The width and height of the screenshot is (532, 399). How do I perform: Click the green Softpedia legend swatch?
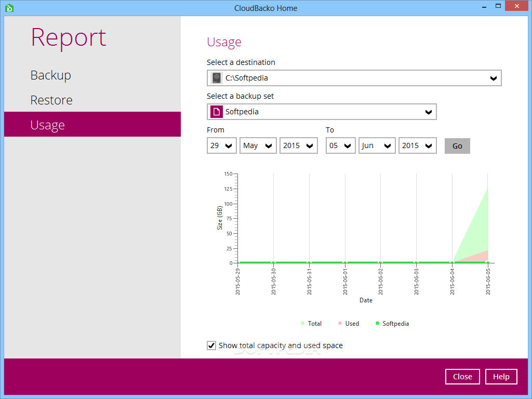point(377,323)
